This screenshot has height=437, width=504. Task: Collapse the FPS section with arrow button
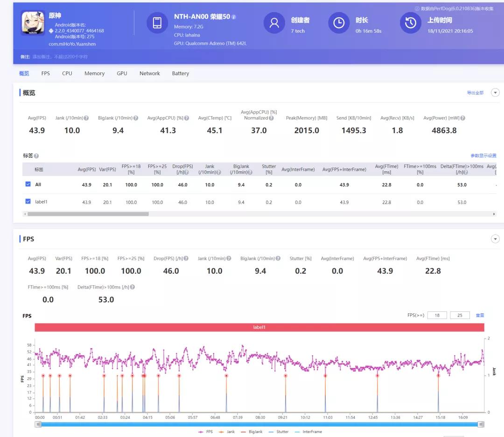[495, 239]
